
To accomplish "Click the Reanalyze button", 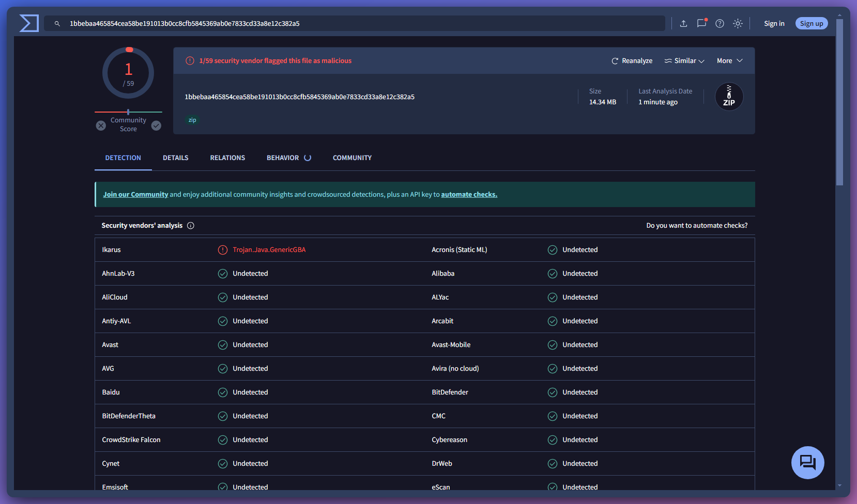I will click(632, 61).
